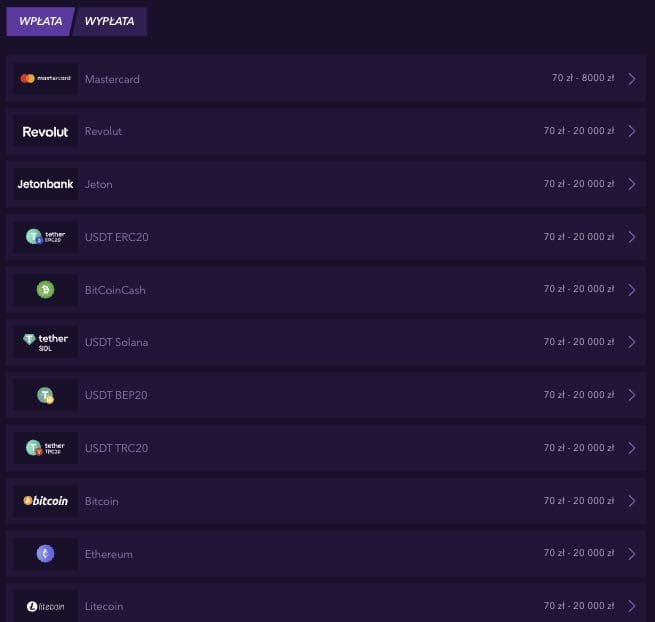Expand the Bitcoin row arrow
The image size is (655, 622).
[632, 501]
